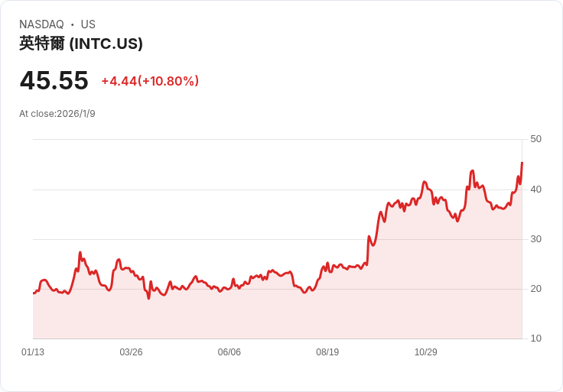Select the 10 y-axis label
Screen dimensions: 563x392
(535, 339)
